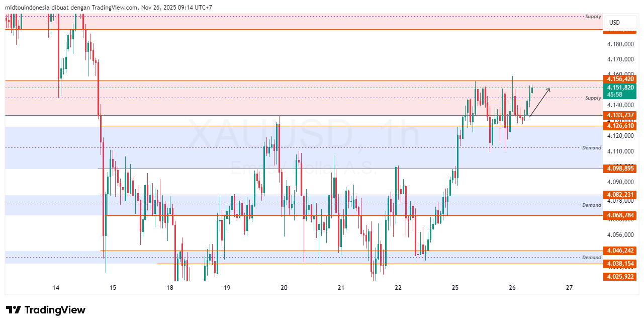Click the TradingView logo at bottom left
The height and width of the screenshot is (325, 644).
coord(44,310)
